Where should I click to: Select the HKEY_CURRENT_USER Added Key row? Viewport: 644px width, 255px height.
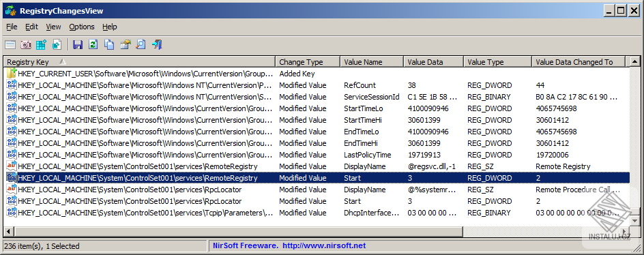pos(316,74)
